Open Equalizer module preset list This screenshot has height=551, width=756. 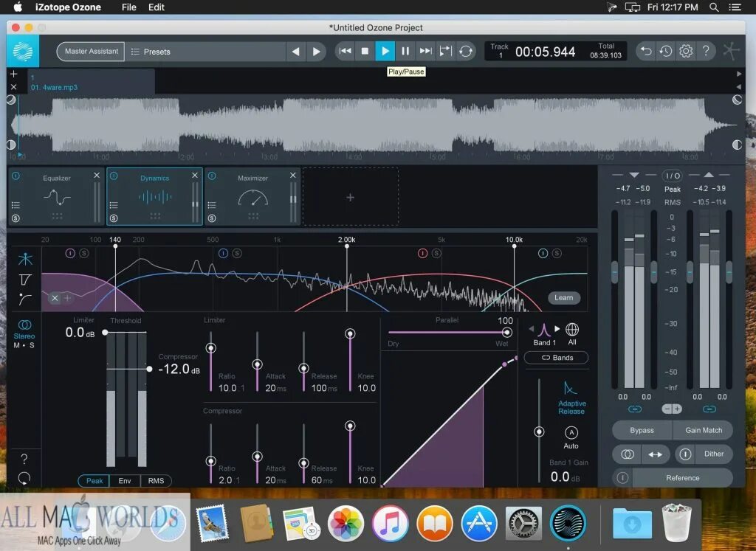click(x=16, y=205)
